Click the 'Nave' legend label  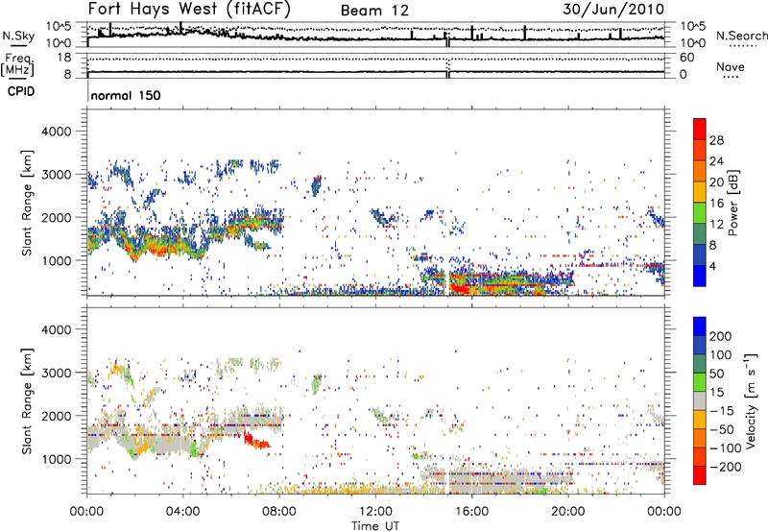click(x=731, y=67)
